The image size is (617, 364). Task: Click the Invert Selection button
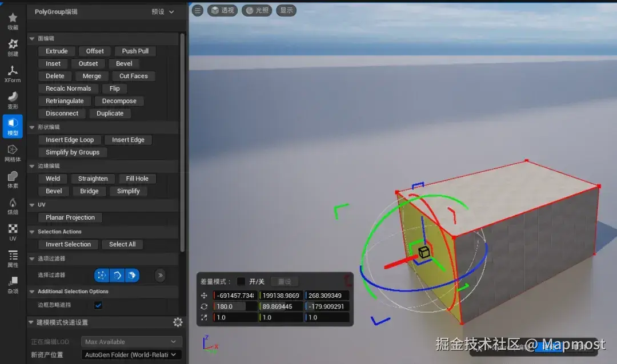[x=68, y=244]
